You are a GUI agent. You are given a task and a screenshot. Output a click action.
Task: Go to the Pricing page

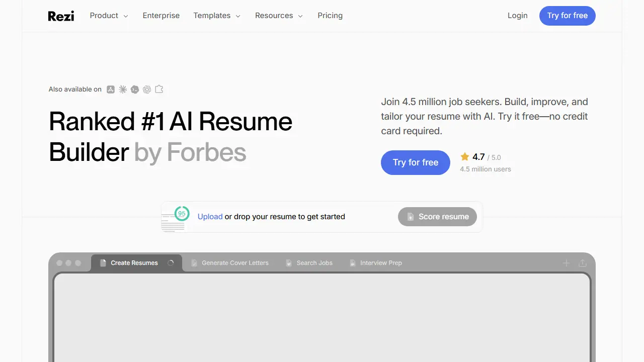click(x=330, y=16)
